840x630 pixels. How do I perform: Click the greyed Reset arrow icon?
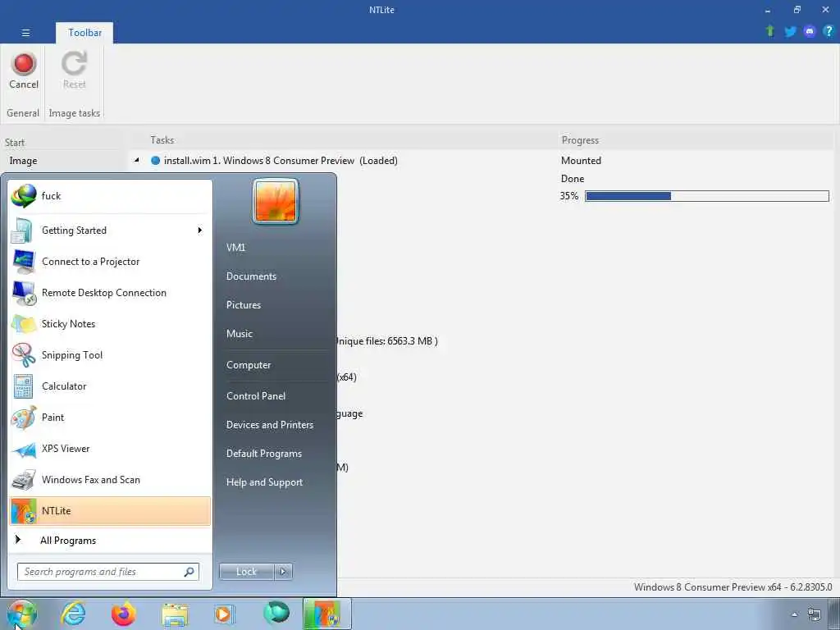click(x=74, y=63)
